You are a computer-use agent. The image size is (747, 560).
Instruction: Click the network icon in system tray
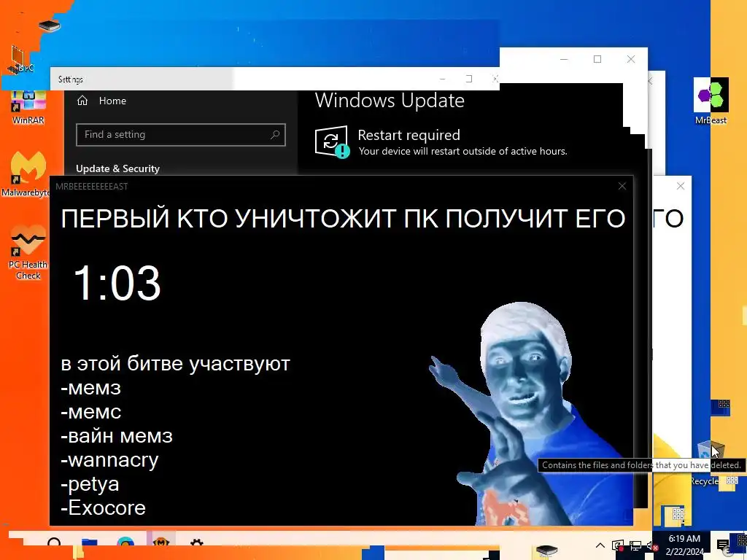pyautogui.click(x=635, y=545)
